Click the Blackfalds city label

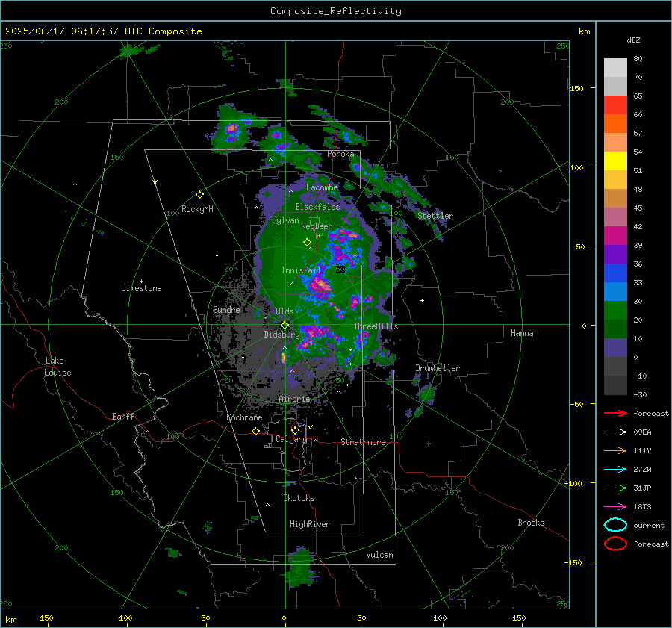pos(317,207)
